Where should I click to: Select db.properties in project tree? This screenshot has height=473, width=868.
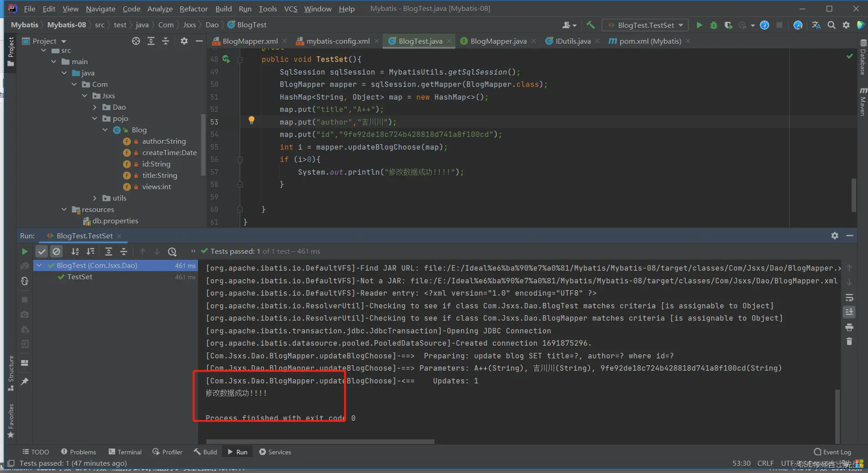(115, 221)
